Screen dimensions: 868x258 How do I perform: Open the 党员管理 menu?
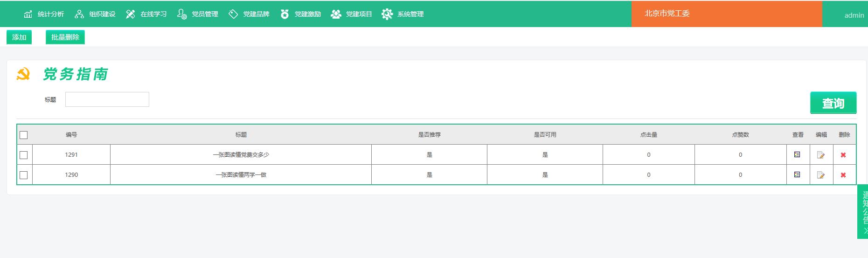point(198,14)
